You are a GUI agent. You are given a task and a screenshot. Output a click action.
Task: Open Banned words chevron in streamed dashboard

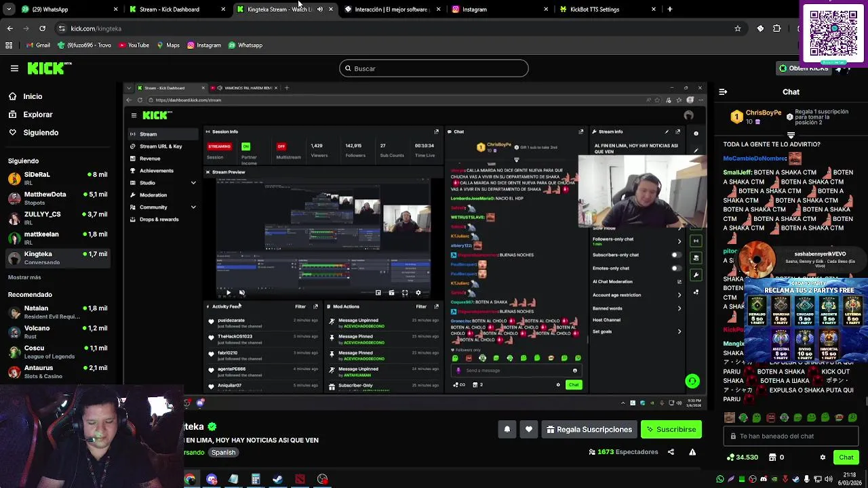pos(679,308)
